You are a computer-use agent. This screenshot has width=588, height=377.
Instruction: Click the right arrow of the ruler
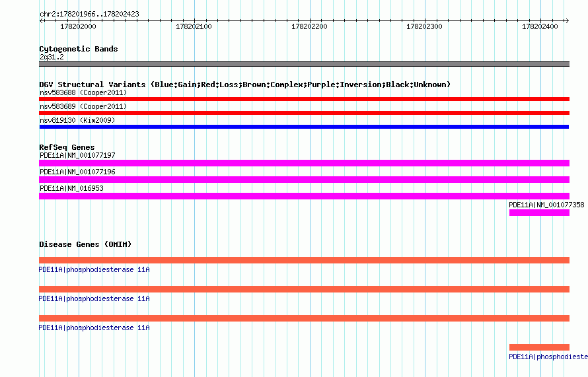(567, 21)
